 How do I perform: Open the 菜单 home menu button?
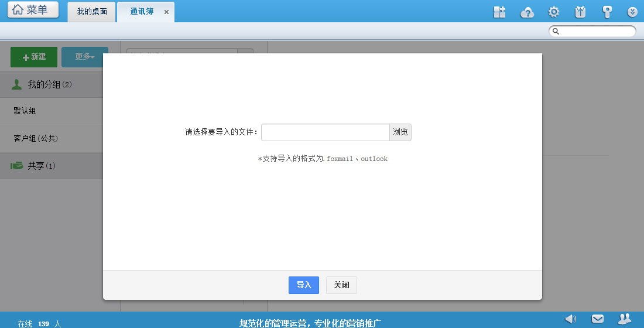coord(33,9)
